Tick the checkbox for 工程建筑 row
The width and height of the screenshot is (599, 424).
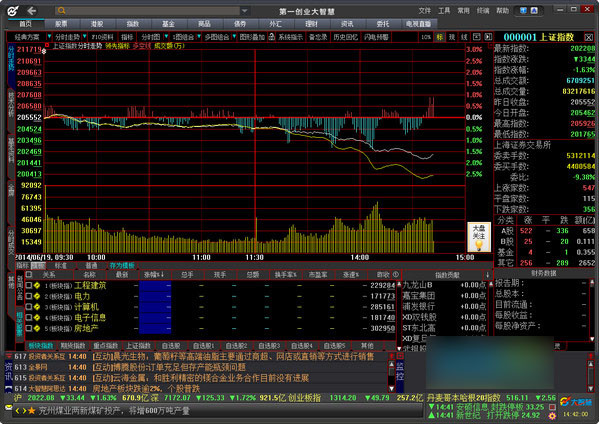point(29,285)
